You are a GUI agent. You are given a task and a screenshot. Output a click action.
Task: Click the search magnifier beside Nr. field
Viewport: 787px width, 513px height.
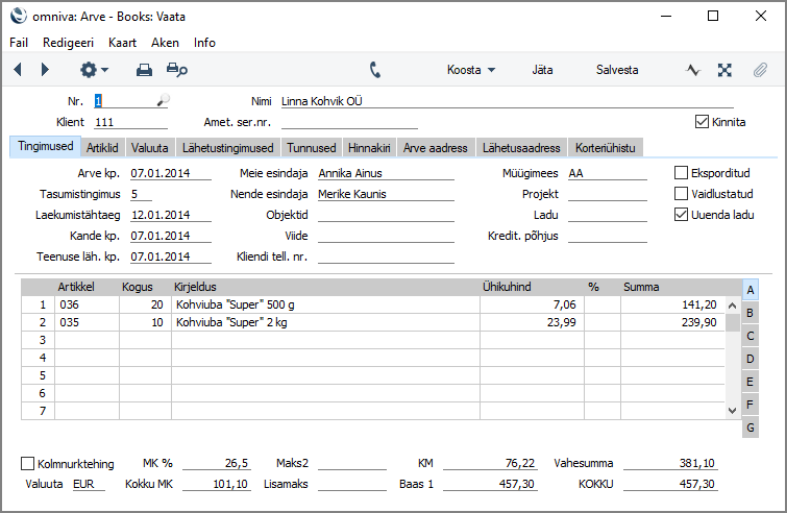coord(163,100)
